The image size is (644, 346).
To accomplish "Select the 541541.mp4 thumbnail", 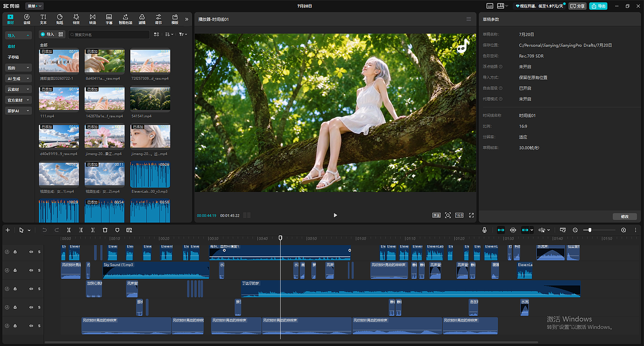I will (x=150, y=98).
